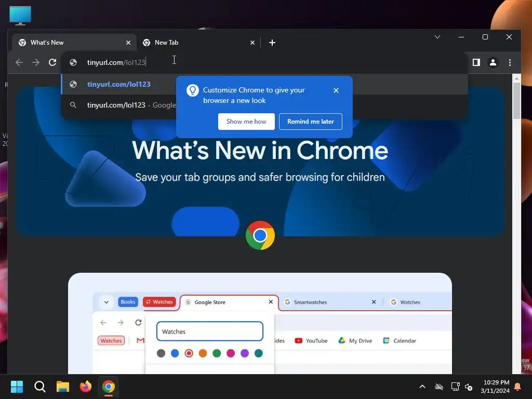
Task: Pick the grey color swatch
Action: (x=161, y=353)
